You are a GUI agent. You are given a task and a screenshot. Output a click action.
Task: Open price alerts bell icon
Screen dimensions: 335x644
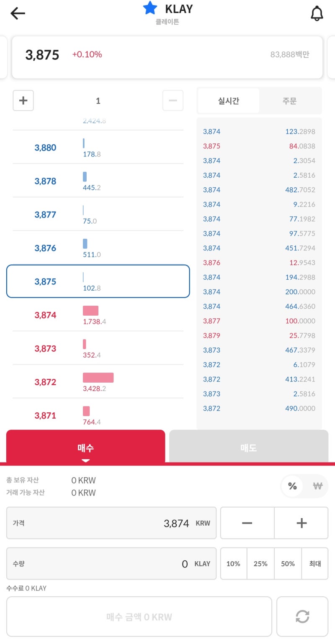(x=317, y=14)
